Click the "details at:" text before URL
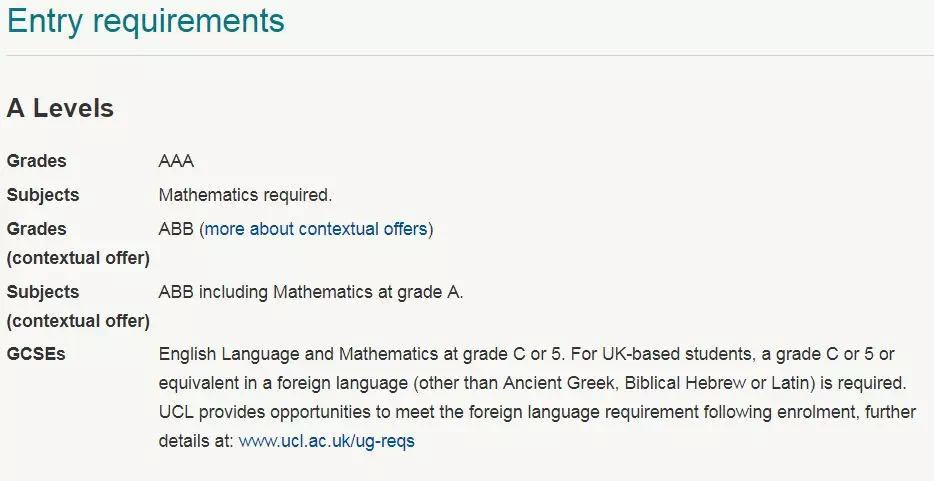The width and height of the screenshot is (934, 481). pyautogui.click(x=196, y=441)
